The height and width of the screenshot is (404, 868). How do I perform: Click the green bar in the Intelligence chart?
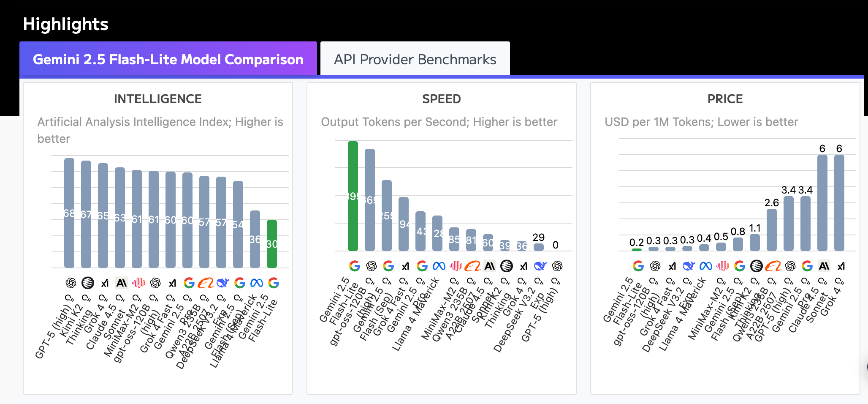coord(272,243)
